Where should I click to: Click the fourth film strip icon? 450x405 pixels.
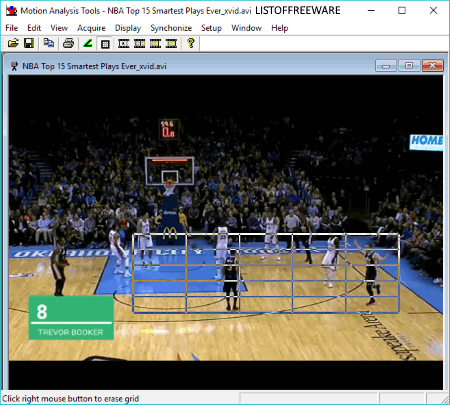pos(172,43)
